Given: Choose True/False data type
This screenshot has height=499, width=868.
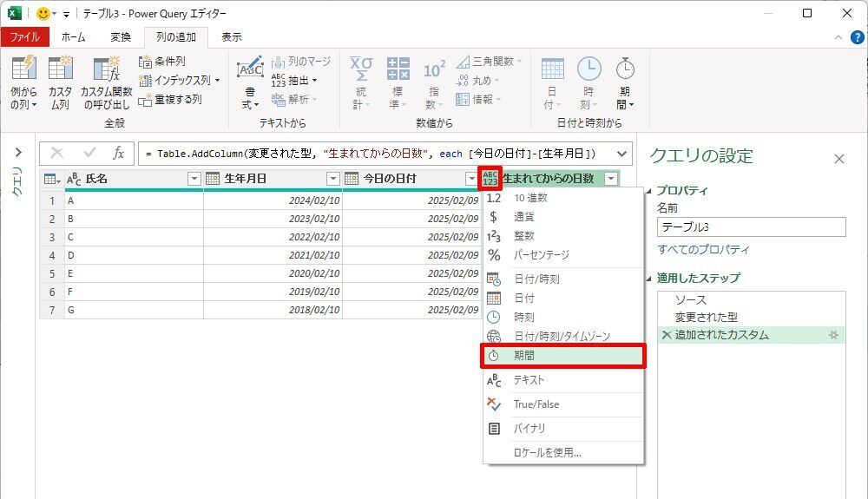Looking at the screenshot, I should tap(563, 404).
